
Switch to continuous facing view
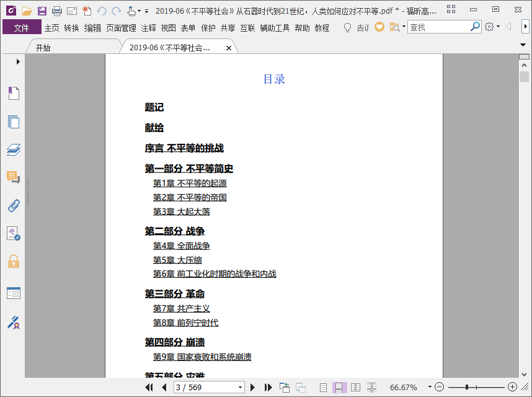click(x=371, y=387)
